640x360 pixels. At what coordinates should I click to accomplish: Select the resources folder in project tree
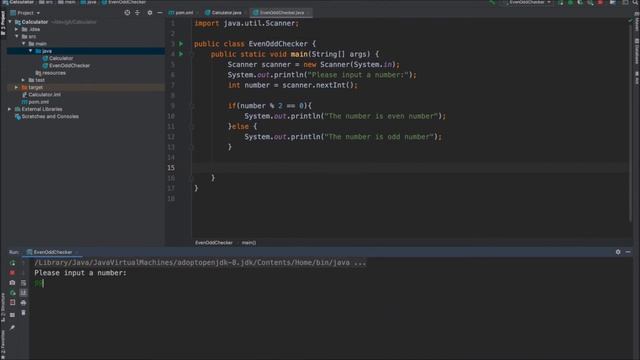(x=50, y=73)
